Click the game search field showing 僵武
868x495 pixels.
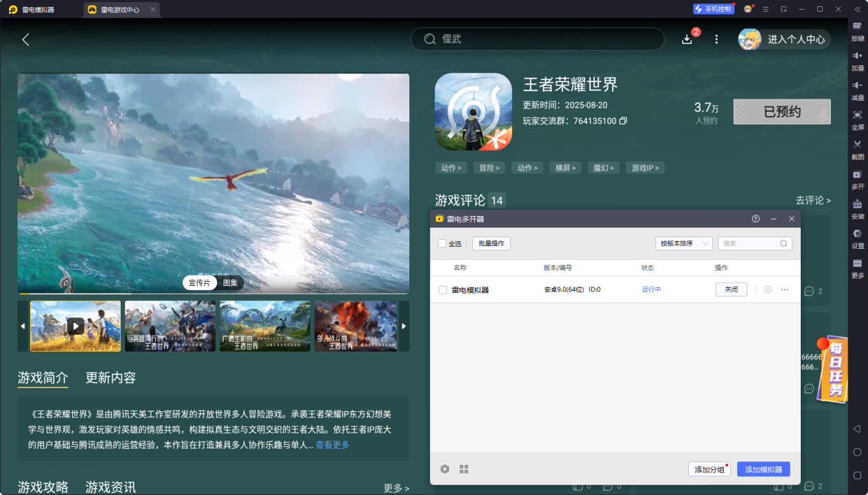[538, 39]
